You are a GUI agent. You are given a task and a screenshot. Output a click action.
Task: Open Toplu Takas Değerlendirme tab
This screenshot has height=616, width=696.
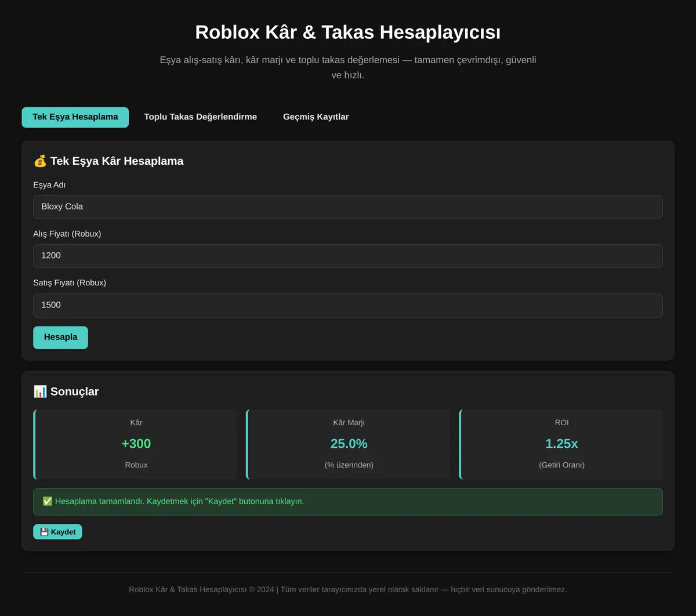click(201, 117)
